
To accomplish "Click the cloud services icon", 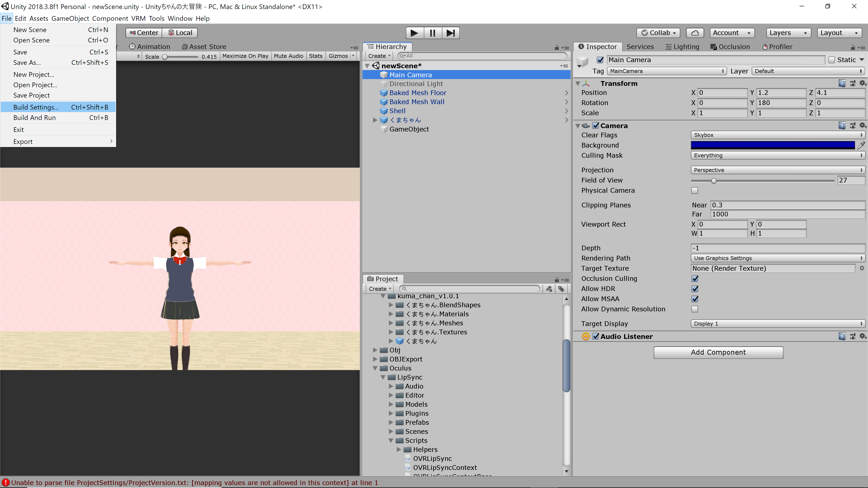I will pyautogui.click(x=695, y=33).
